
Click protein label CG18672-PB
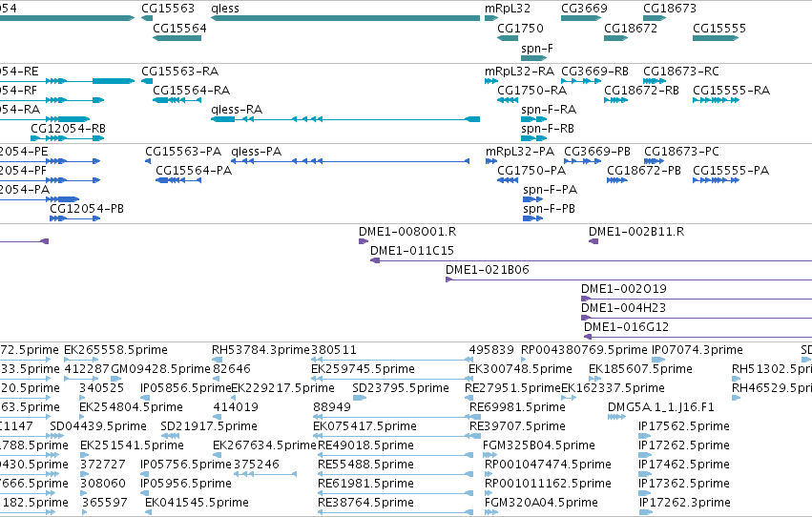(x=644, y=170)
